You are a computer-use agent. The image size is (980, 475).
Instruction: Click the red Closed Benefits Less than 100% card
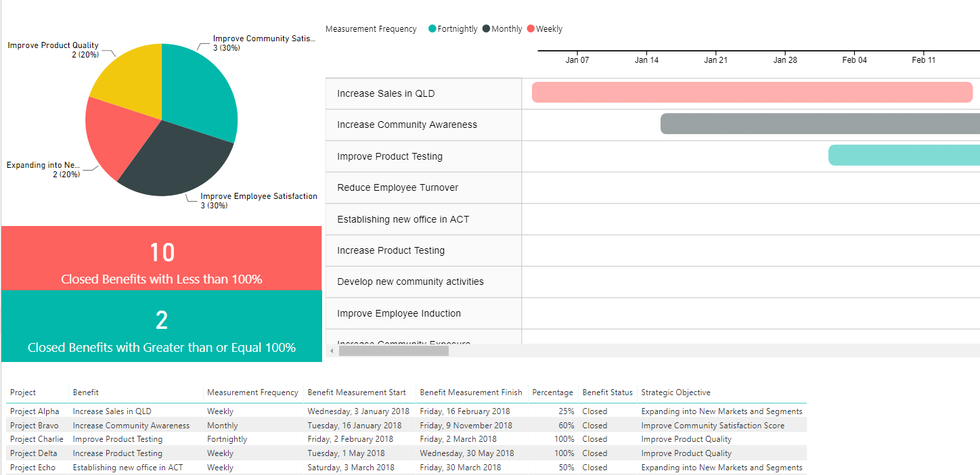pos(161,258)
